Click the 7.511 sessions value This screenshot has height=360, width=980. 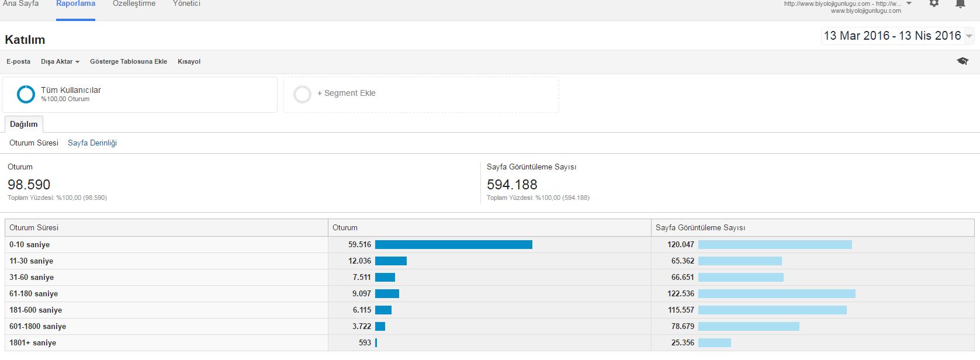pyautogui.click(x=362, y=277)
